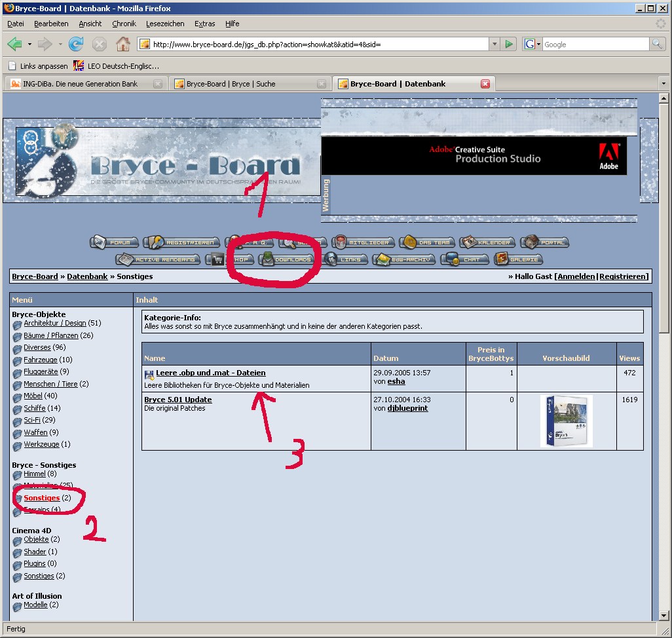Open the Active Rendering navigation button
Viewport: 672px width, 638px height.
(x=158, y=259)
